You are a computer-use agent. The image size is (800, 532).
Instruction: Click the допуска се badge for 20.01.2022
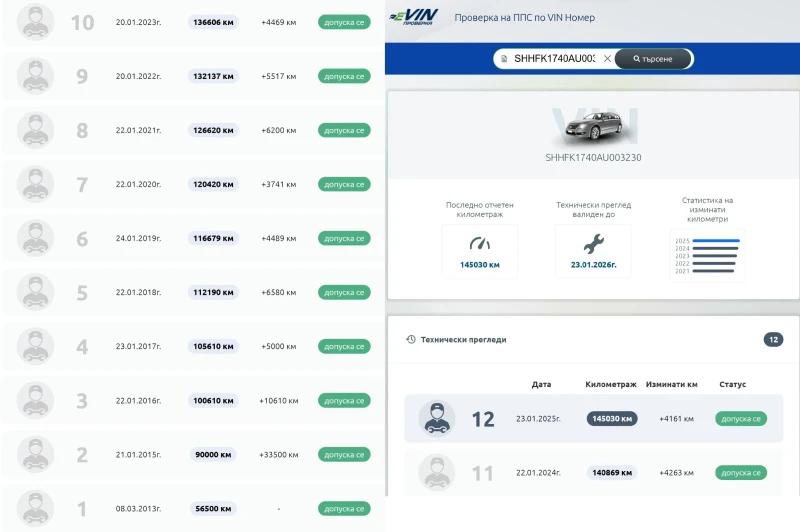click(x=344, y=76)
